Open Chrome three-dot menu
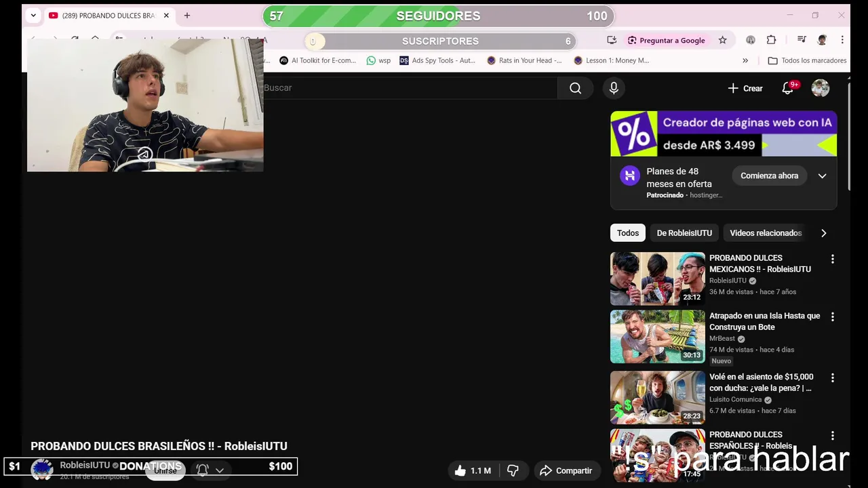Viewport: 868px width, 488px height. tap(842, 40)
